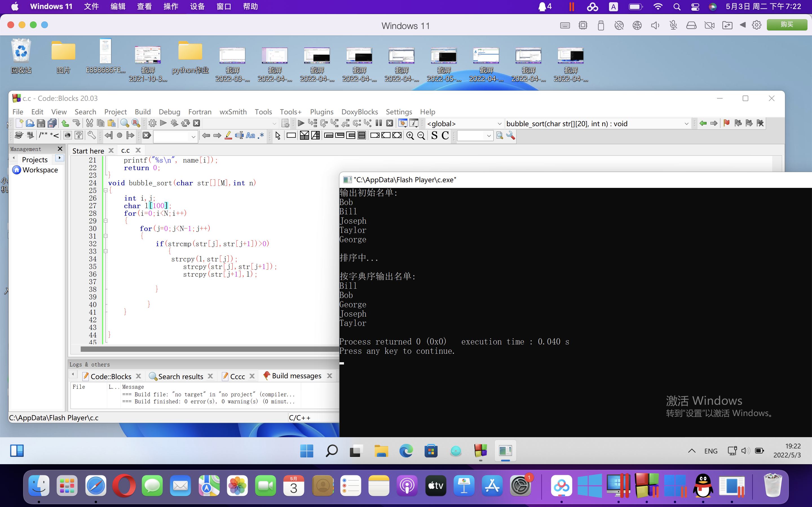This screenshot has height=507, width=812.
Task: Switch to the Start here tab
Action: (x=88, y=151)
